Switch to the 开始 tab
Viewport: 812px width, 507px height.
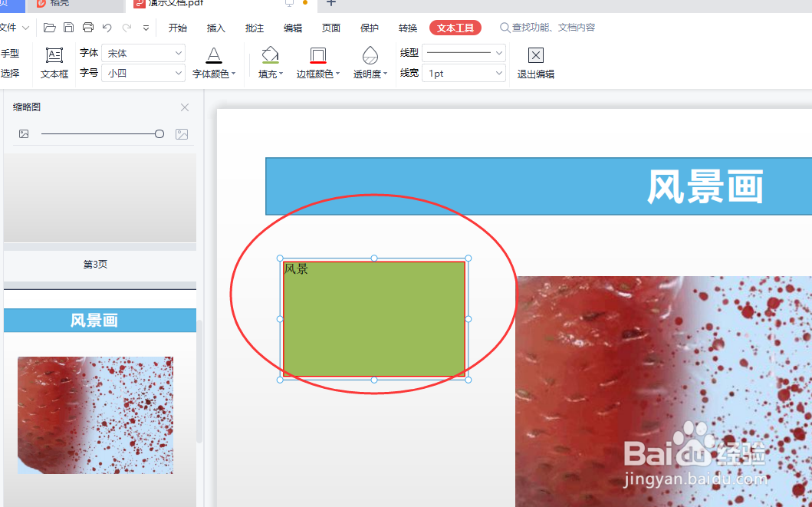pos(178,28)
